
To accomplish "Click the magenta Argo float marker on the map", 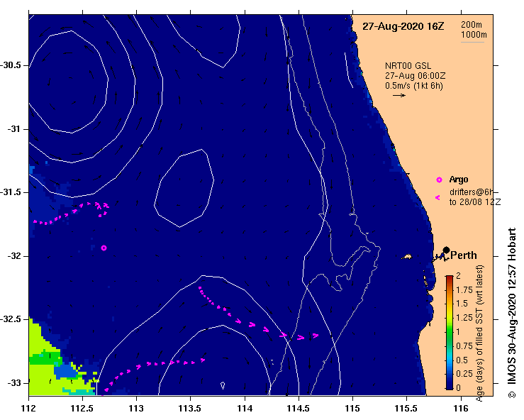I will click(x=104, y=248).
